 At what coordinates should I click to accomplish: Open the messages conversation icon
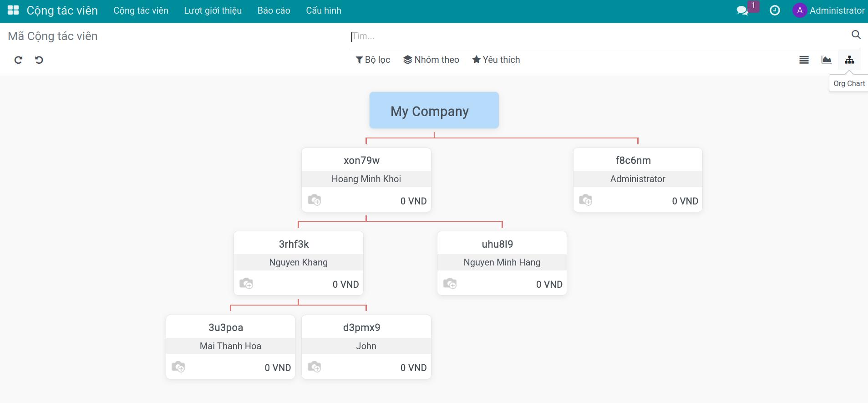click(742, 10)
